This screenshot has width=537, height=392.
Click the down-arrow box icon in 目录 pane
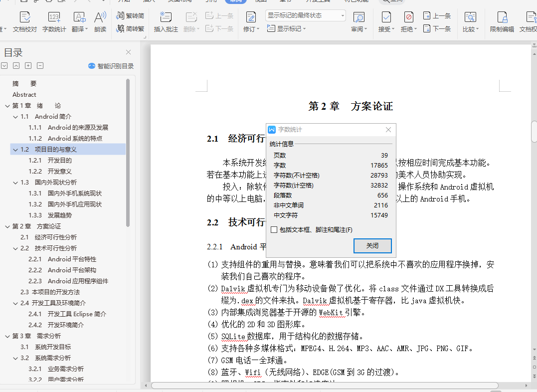click(4, 65)
